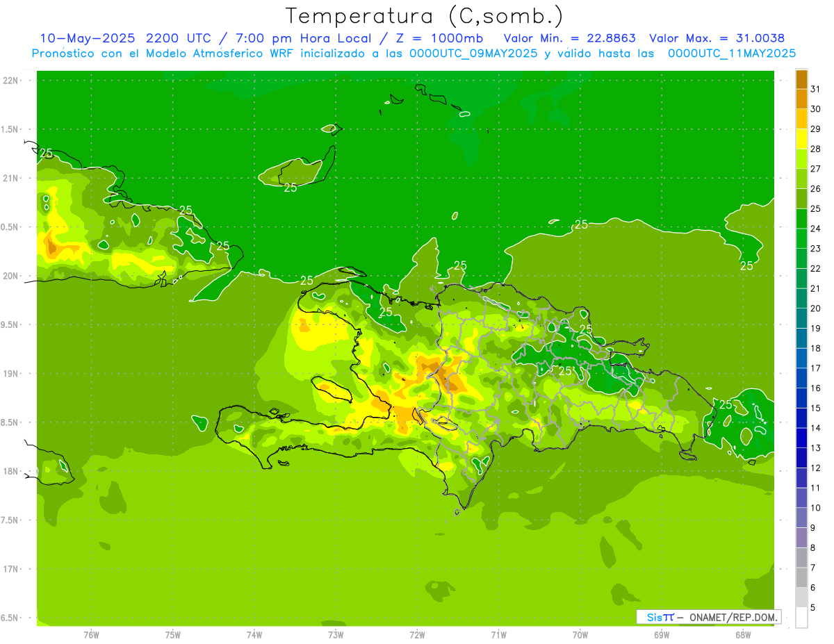Click the legend value label 31
This screenshot has height=644, width=834.
(816, 89)
